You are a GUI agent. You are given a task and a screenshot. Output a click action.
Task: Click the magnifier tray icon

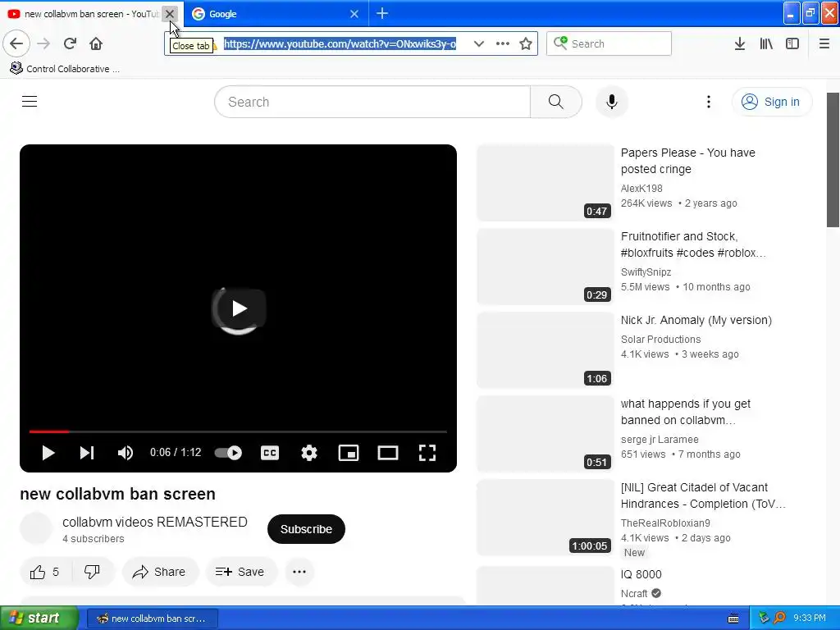tap(779, 618)
